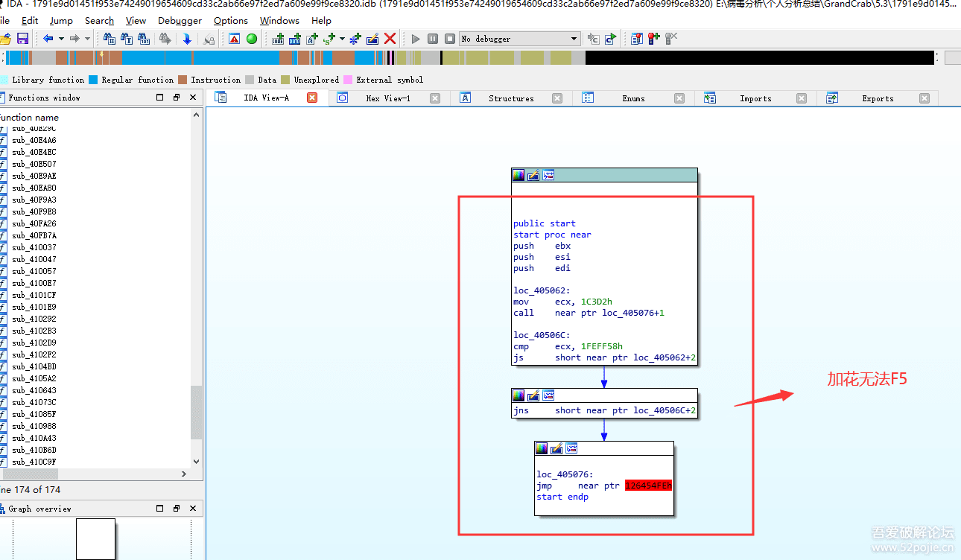961x560 pixels.
Task: Click the start node color palette icon
Action: click(x=518, y=175)
